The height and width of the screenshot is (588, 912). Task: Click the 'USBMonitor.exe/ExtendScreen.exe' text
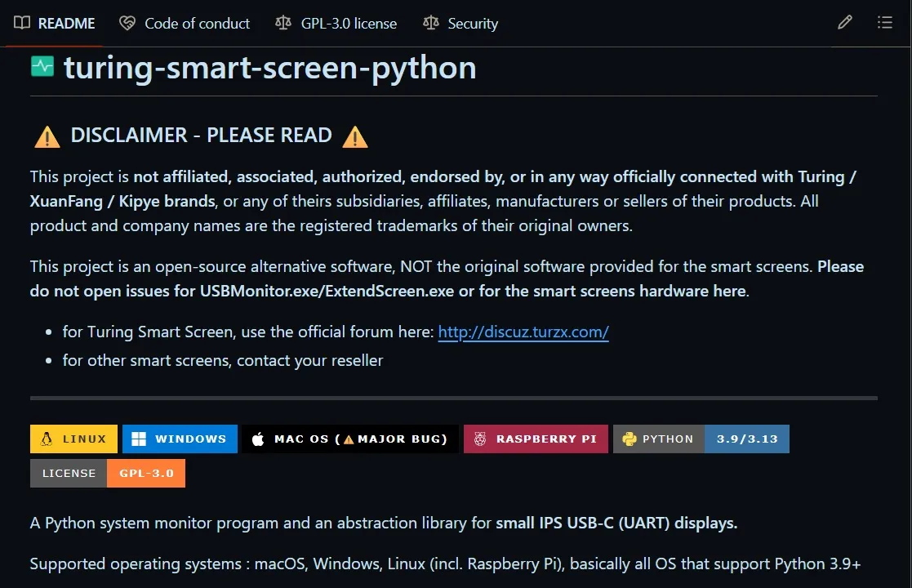click(327, 291)
